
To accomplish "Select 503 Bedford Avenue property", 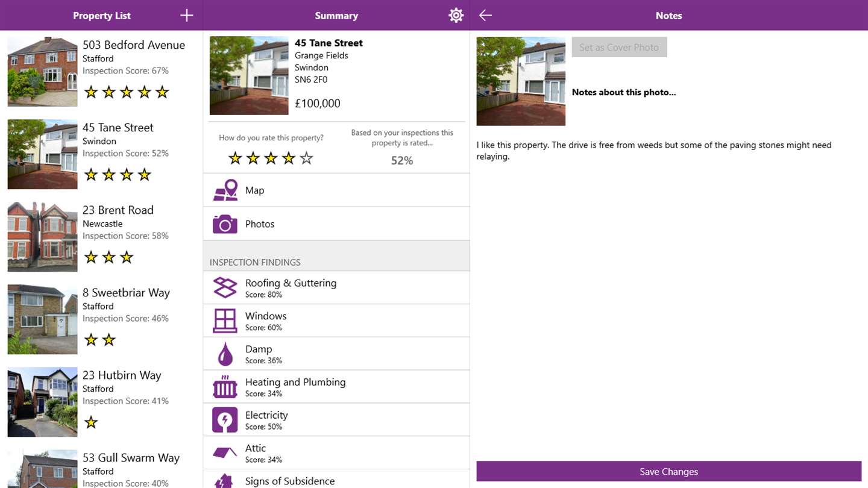I will pos(101,72).
